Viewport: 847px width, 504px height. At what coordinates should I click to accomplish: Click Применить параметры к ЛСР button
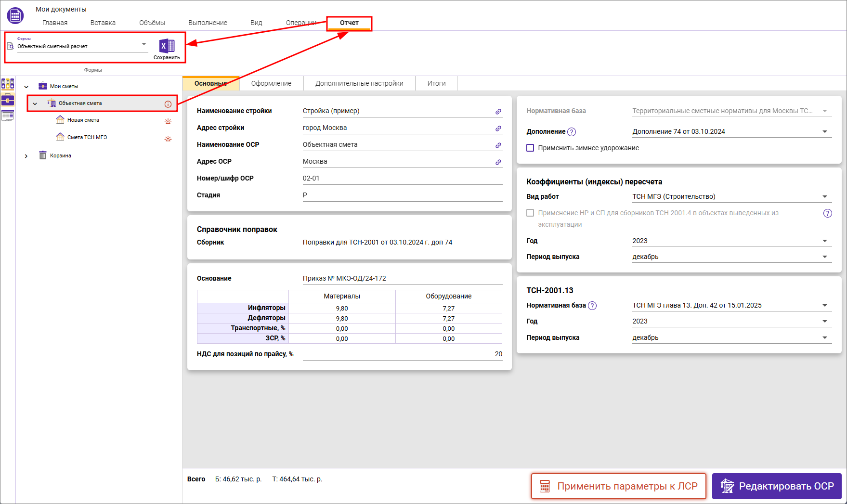click(x=618, y=486)
